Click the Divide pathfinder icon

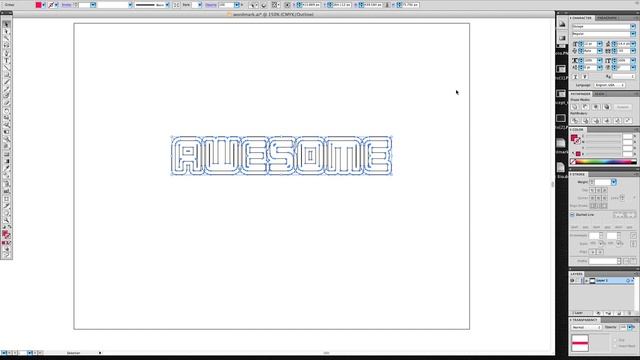pos(575,120)
